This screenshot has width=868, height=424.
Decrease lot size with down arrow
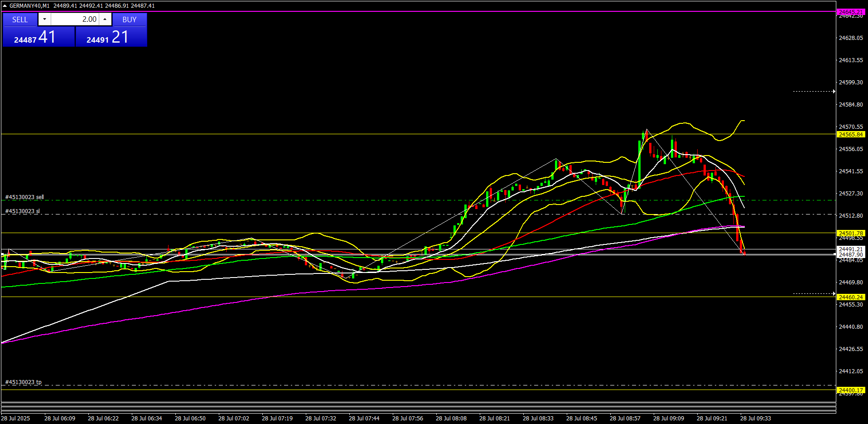44,19
